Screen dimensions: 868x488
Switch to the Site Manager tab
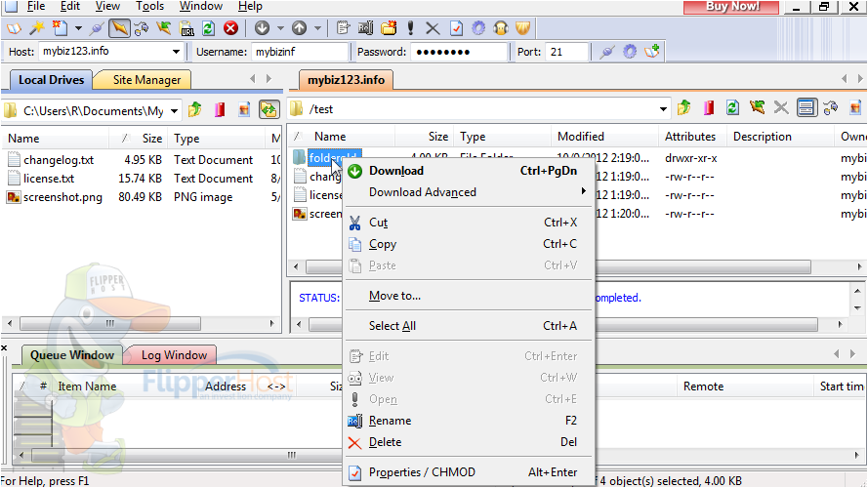click(146, 80)
